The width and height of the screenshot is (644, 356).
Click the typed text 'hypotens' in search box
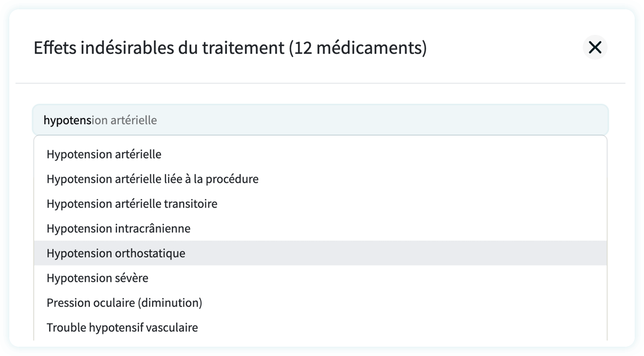67,120
